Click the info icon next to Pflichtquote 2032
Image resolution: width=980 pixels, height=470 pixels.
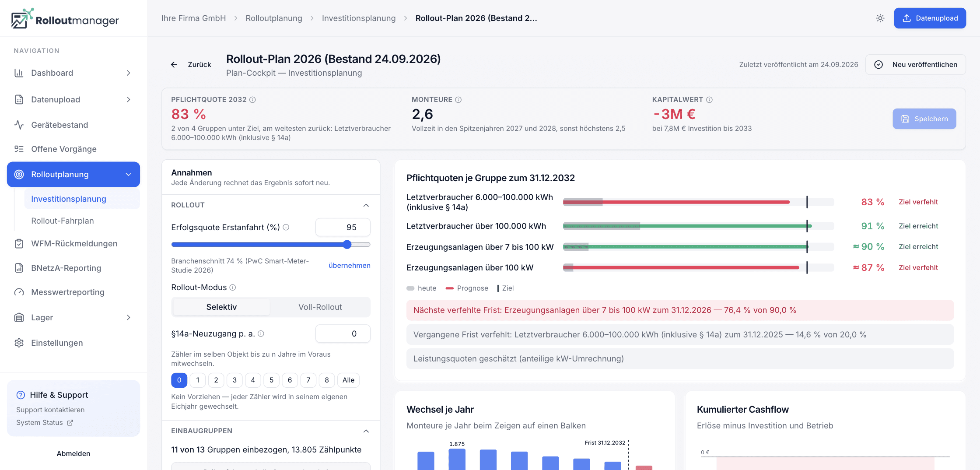coord(252,100)
